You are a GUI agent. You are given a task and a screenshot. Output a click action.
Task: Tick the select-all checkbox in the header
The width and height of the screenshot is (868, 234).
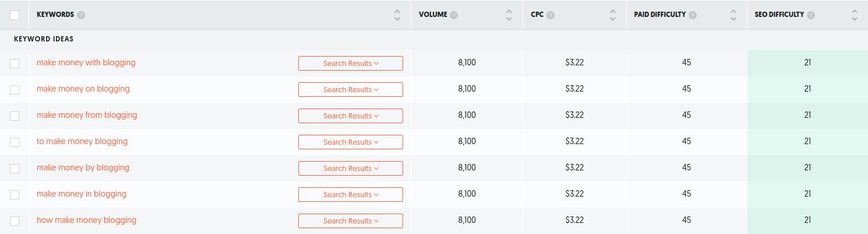point(15,15)
